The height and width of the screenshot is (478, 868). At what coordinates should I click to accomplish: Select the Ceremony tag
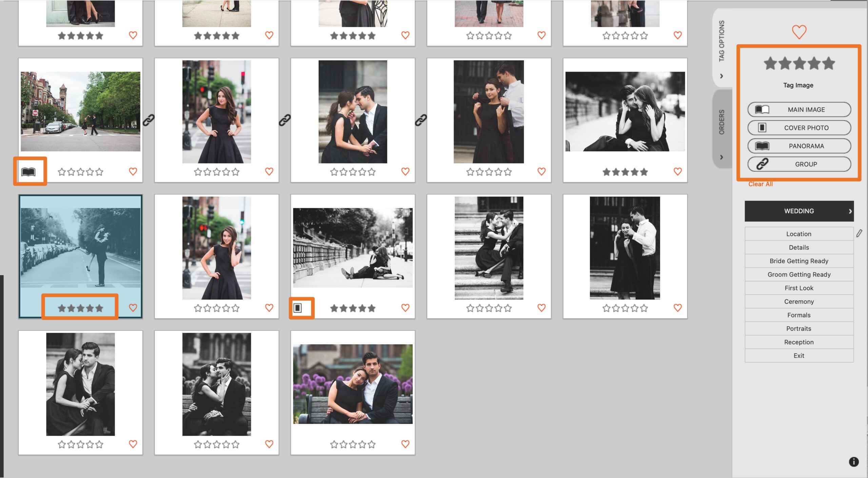799,302
